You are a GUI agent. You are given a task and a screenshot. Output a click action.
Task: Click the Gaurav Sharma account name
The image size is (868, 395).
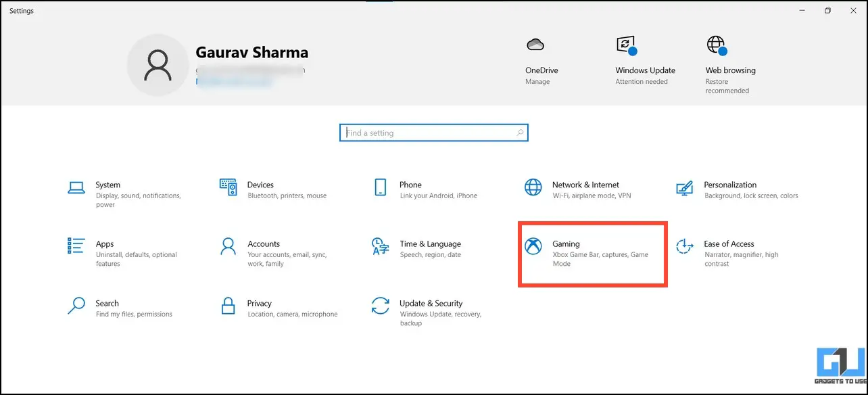point(251,52)
